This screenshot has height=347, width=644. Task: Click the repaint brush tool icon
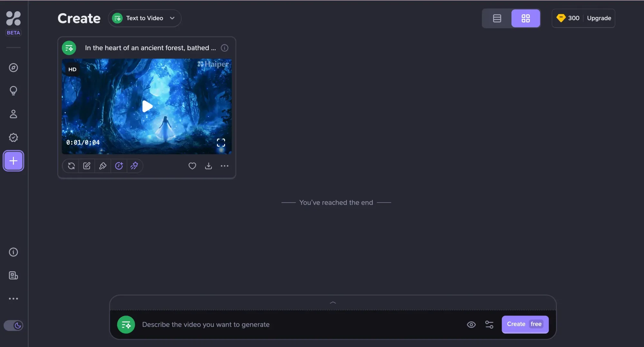tap(103, 166)
